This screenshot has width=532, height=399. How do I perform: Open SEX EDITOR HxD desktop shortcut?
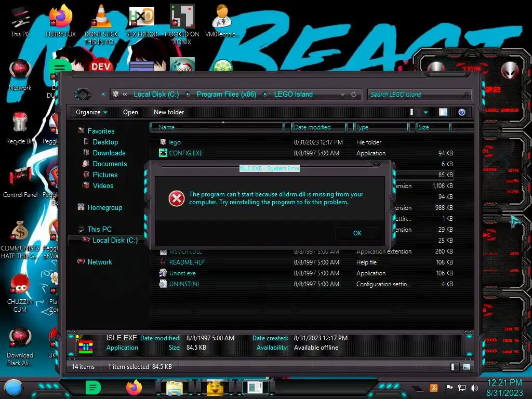pyautogui.click(x=142, y=21)
